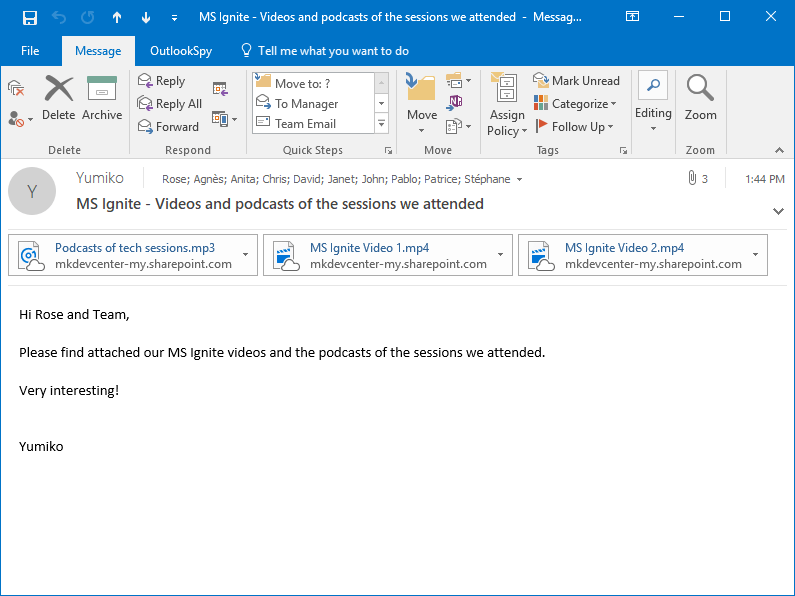The image size is (795, 596).
Task: Click the Ignore conversation icon
Action: (16, 88)
